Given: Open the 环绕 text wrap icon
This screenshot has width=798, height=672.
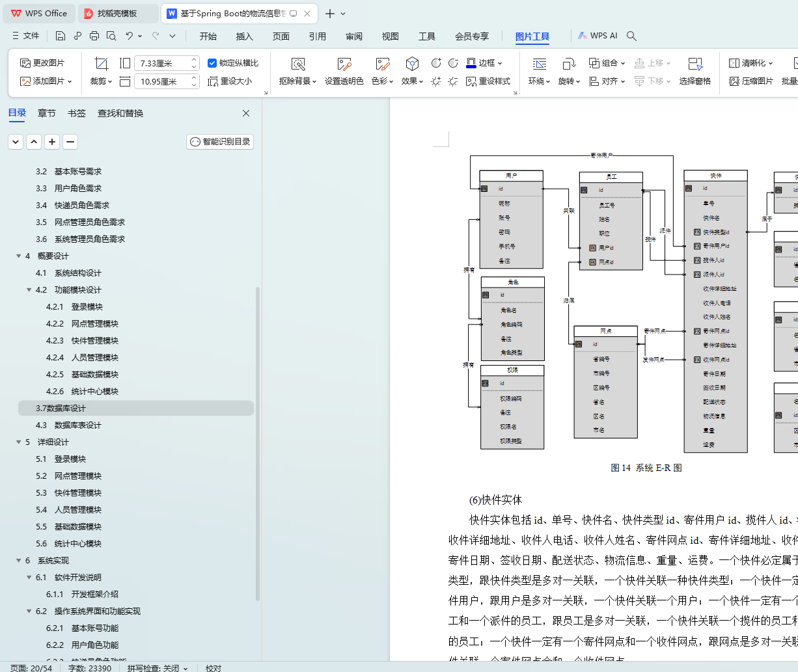Looking at the screenshot, I should coord(540,64).
